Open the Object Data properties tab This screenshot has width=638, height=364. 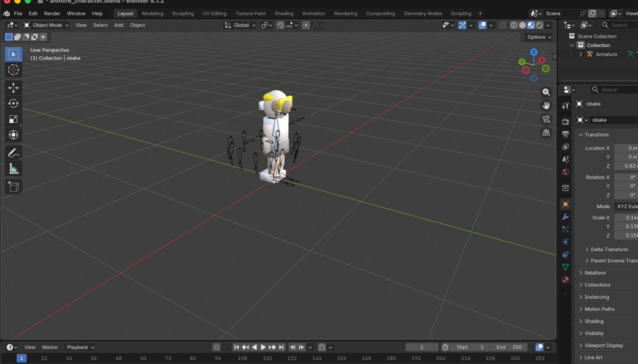565,267
